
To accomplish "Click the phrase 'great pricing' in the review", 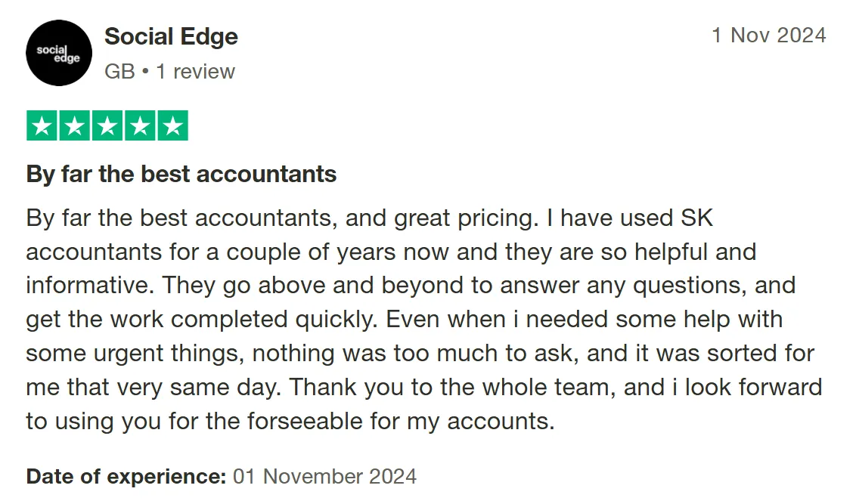I will [463, 218].
